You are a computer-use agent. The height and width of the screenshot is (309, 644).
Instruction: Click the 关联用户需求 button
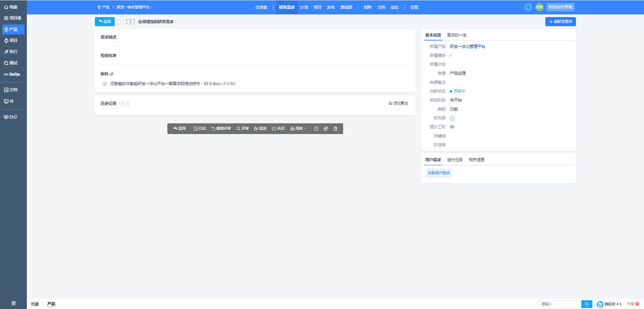coord(439,173)
